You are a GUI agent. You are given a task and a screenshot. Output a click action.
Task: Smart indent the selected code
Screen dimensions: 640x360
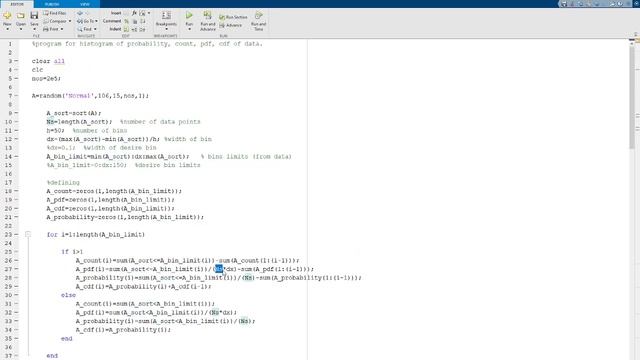point(127,29)
